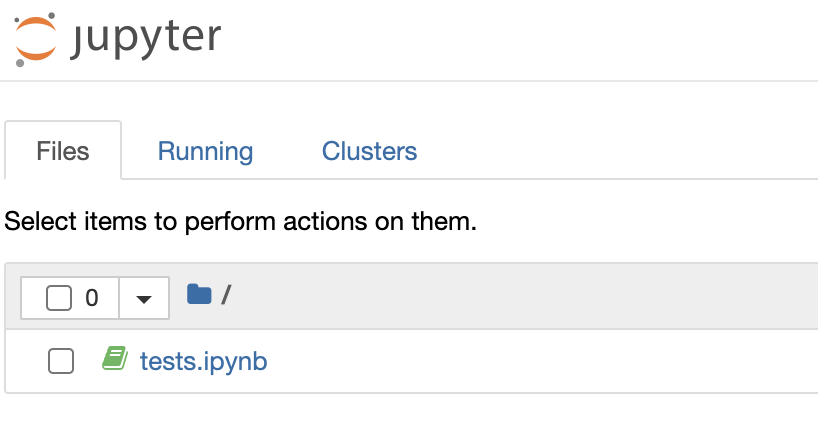The width and height of the screenshot is (818, 422).
Task: Open the Clusters tab
Action: tap(369, 151)
